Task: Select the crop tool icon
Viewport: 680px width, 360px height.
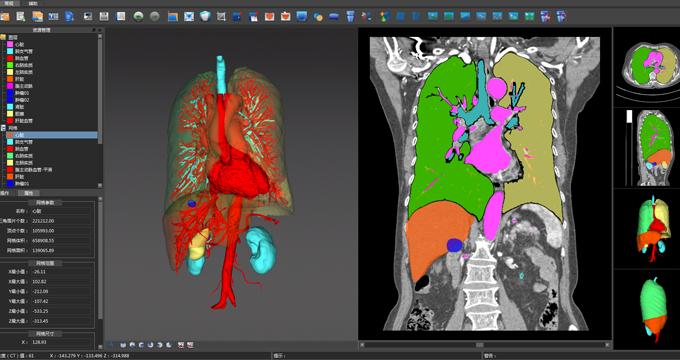Action: 221,16
